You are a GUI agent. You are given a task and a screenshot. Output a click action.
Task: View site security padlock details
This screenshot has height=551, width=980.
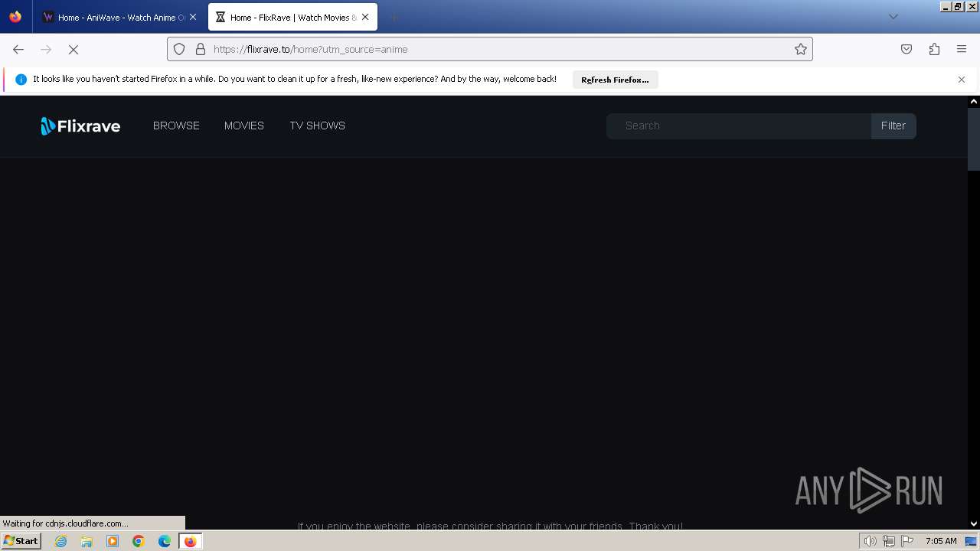(x=201, y=49)
